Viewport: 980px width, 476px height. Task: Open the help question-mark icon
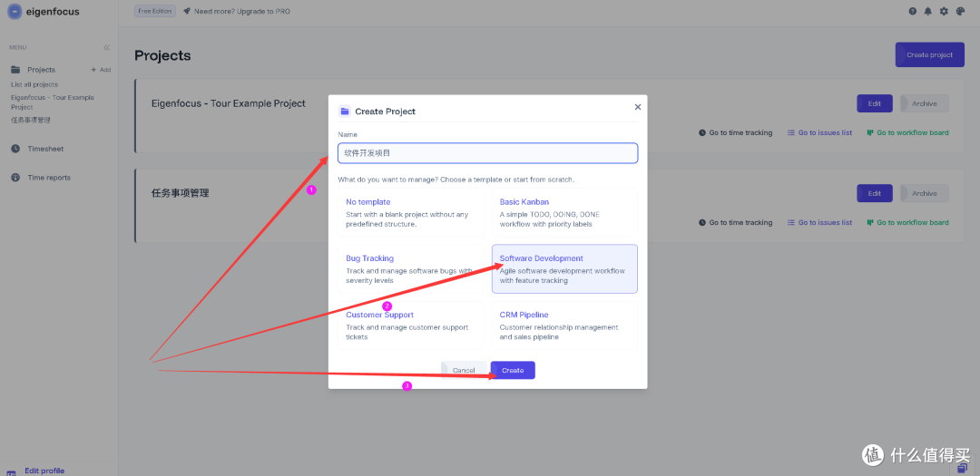[913, 11]
